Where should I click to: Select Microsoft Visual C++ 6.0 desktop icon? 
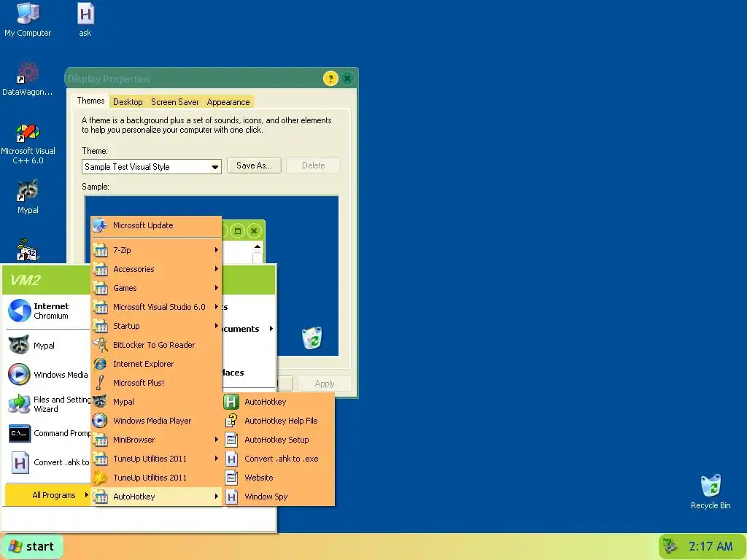28,144
